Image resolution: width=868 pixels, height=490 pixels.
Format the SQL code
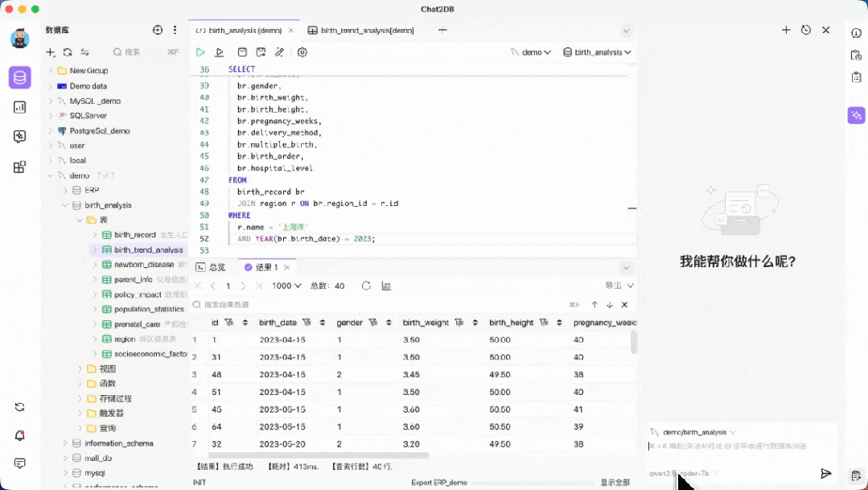(x=280, y=52)
